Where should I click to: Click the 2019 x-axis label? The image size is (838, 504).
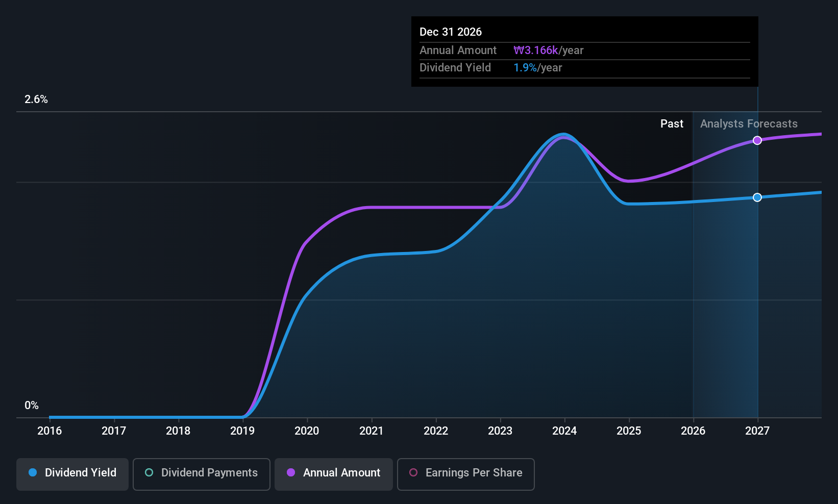coord(242,431)
